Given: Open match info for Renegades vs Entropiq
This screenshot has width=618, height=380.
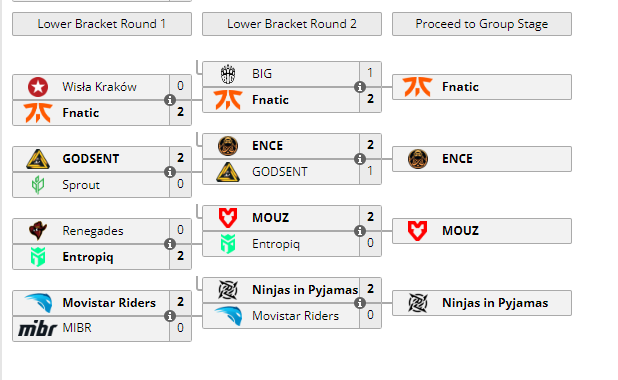Looking at the screenshot, I should (170, 244).
